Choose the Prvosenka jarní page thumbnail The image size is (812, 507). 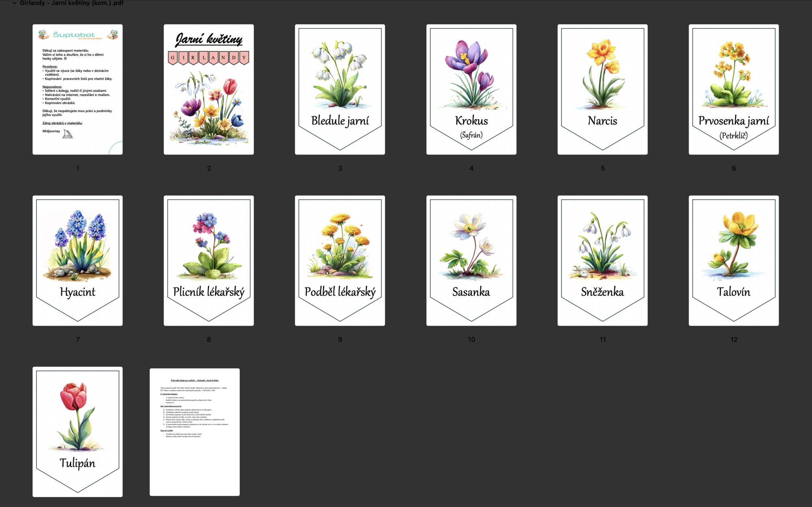tap(734, 89)
